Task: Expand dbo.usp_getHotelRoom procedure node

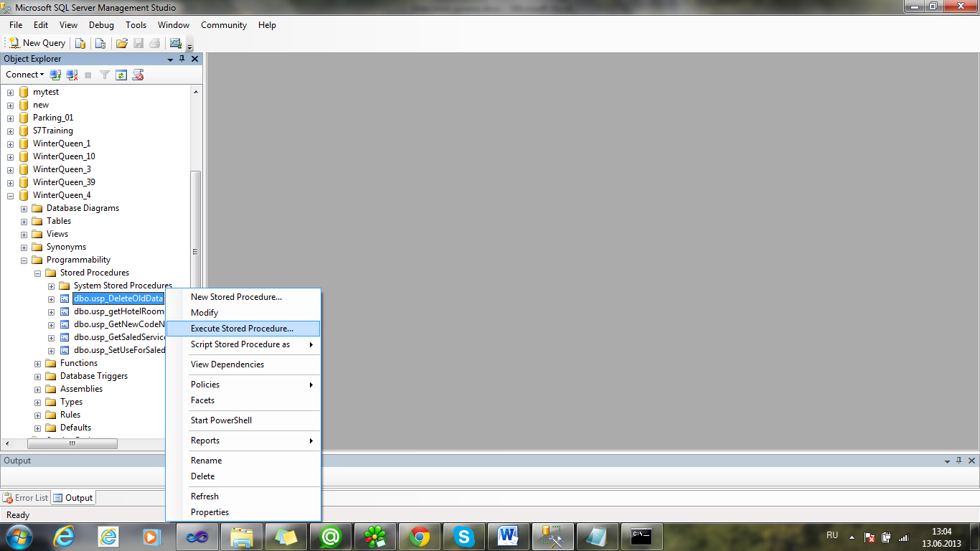Action: (52, 311)
